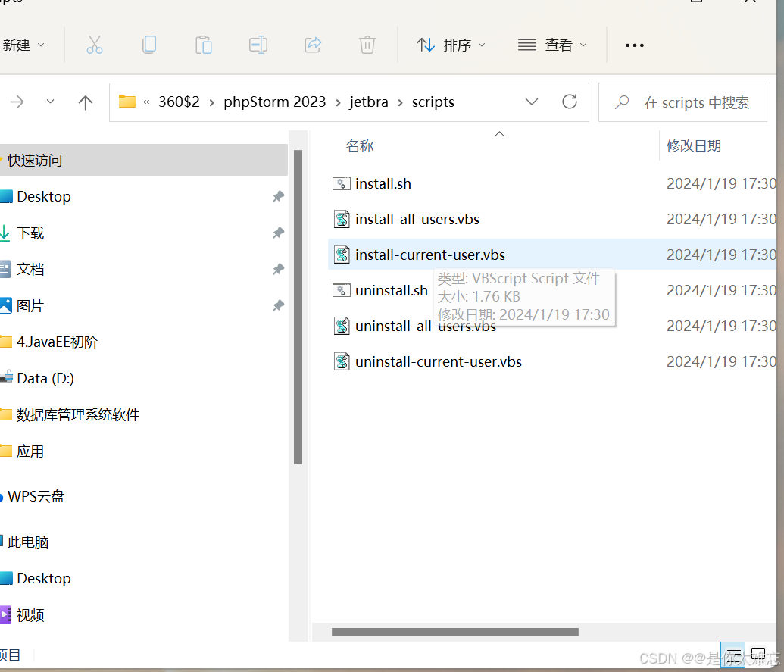Screen dimensions: 784x672
Task: Select the install.sh file
Action: coord(552,184)
